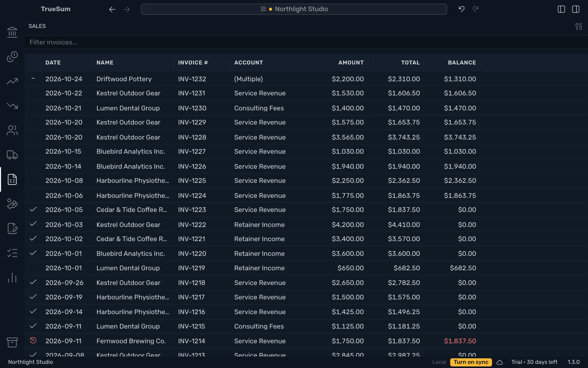Collapse the Driftwood Pottery row dash marker
Image resolution: width=588 pixels, height=368 pixels.
(33, 78)
